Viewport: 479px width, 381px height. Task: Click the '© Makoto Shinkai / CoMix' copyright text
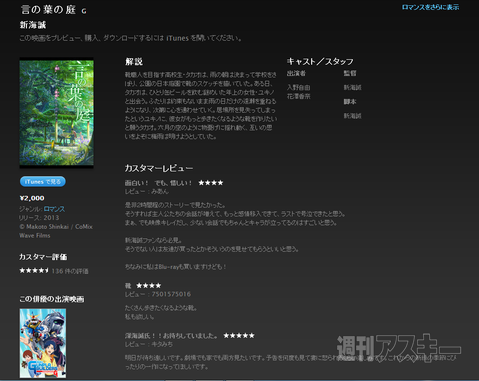pyautogui.click(x=56, y=227)
